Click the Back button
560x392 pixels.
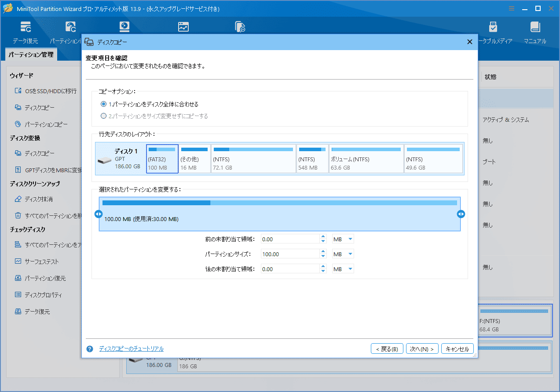point(387,349)
